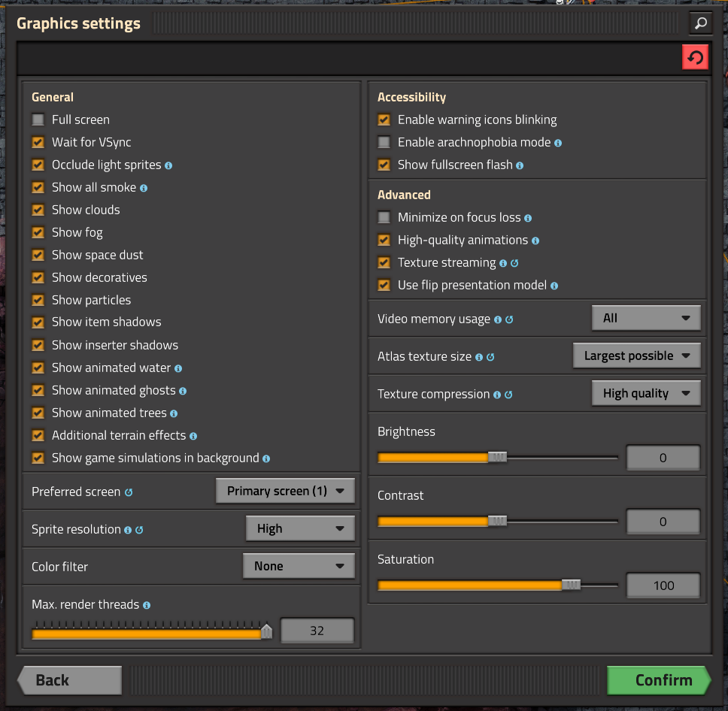Enable the Full screen checkbox

tap(38, 120)
